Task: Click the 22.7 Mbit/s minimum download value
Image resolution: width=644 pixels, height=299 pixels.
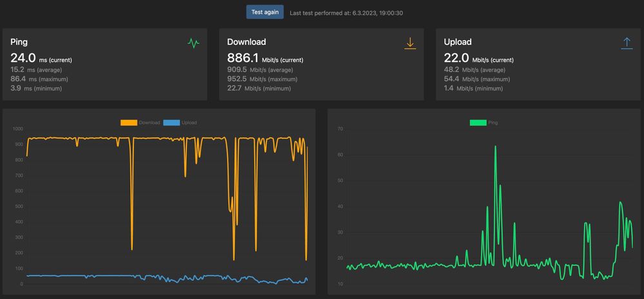Action: [x=259, y=88]
